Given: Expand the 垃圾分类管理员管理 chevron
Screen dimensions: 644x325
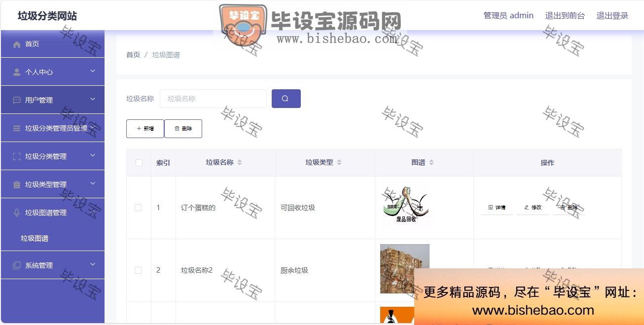Looking at the screenshot, I should 93,128.
